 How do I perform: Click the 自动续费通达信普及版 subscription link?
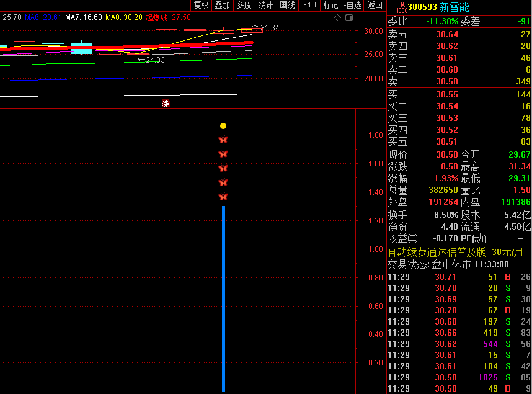point(437,253)
